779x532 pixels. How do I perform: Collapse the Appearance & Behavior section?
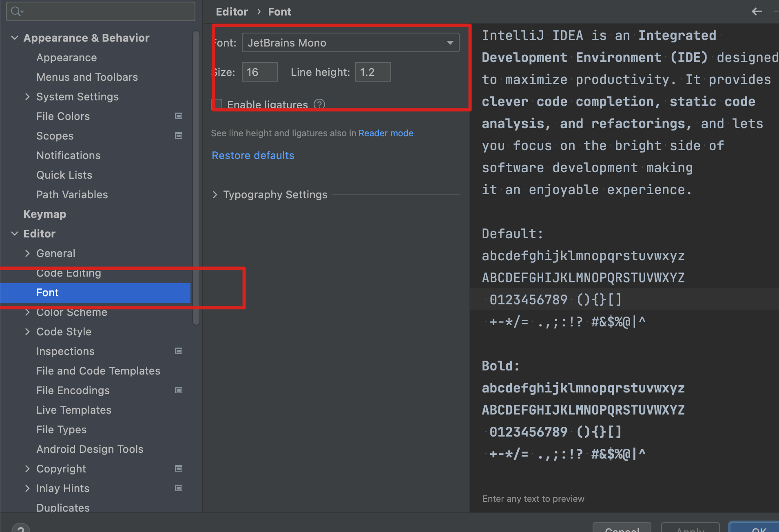pos(15,38)
